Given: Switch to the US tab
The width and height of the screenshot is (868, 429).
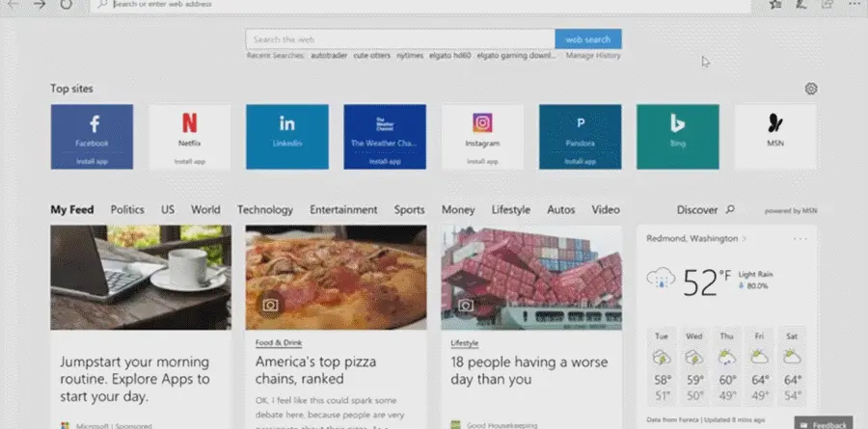Looking at the screenshot, I should coord(168,210).
